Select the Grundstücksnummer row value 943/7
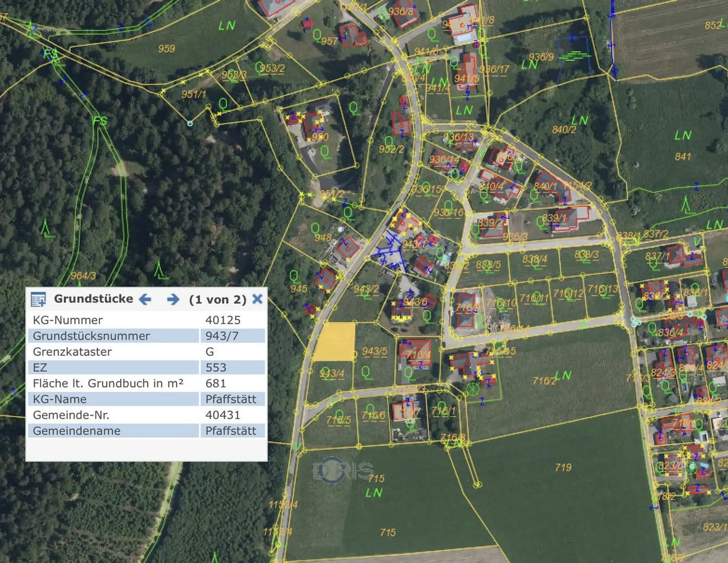 point(222,336)
